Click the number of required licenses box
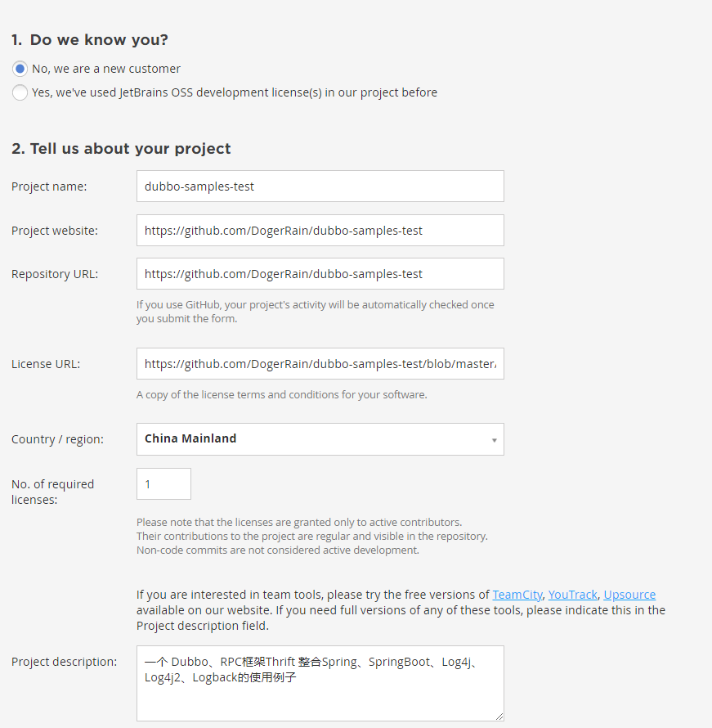The width and height of the screenshot is (712, 728). point(163,484)
